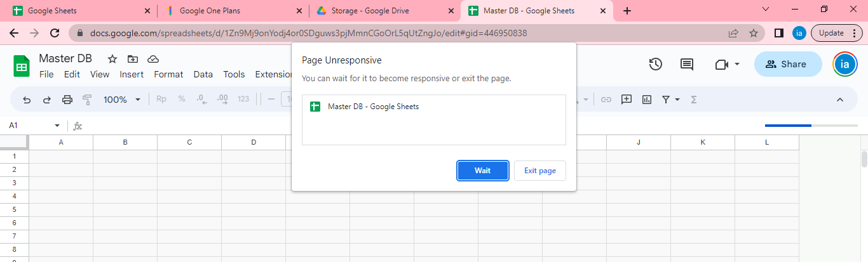Collapse the toolbar with chevron arrow
Image resolution: width=868 pixels, height=262 pixels.
coord(839,100)
